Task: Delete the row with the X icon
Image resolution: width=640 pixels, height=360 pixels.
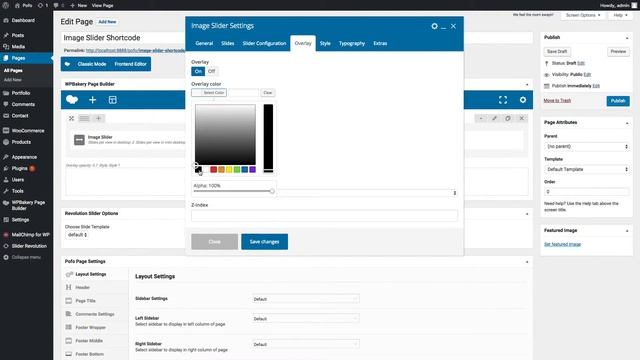Action: tap(522, 118)
